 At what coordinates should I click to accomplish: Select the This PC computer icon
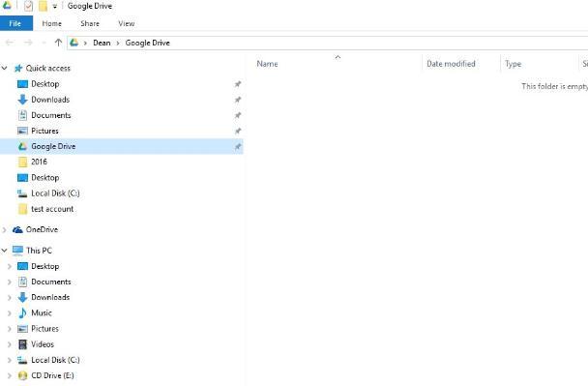coord(17,251)
